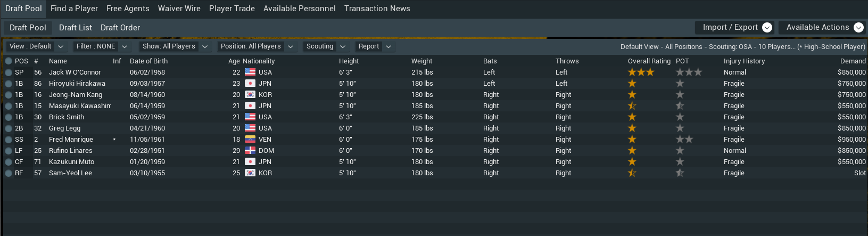This screenshot has width=868, height=236.
Task: Open player Brick Smith's name link
Action: 67,117
